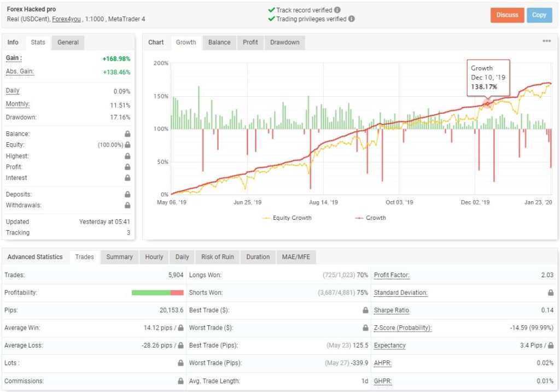Screen dimensions: 560x392
Task: Open the Summary statistics tab
Action: (x=119, y=257)
